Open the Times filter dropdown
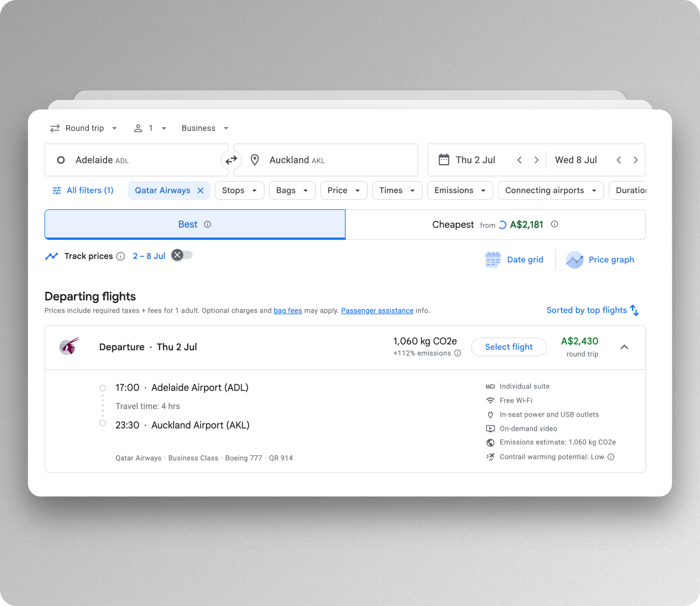 pos(397,190)
